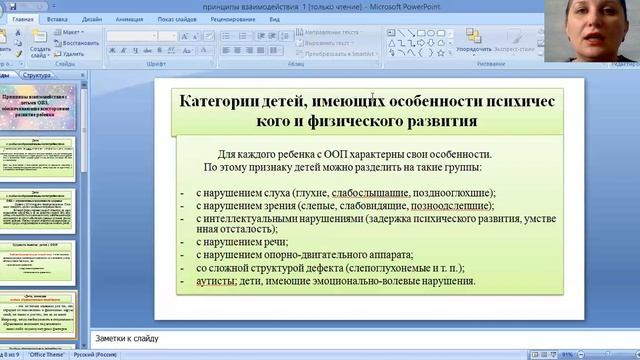The height and width of the screenshot is (360, 640).
Task: Open the Вид ribbon tab
Action: (275, 19)
